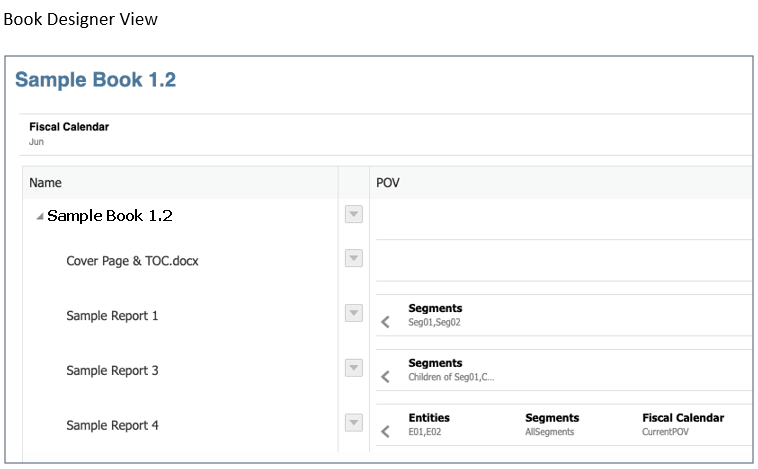Click left chevron in Sample Report 1 POV

pyautogui.click(x=386, y=322)
